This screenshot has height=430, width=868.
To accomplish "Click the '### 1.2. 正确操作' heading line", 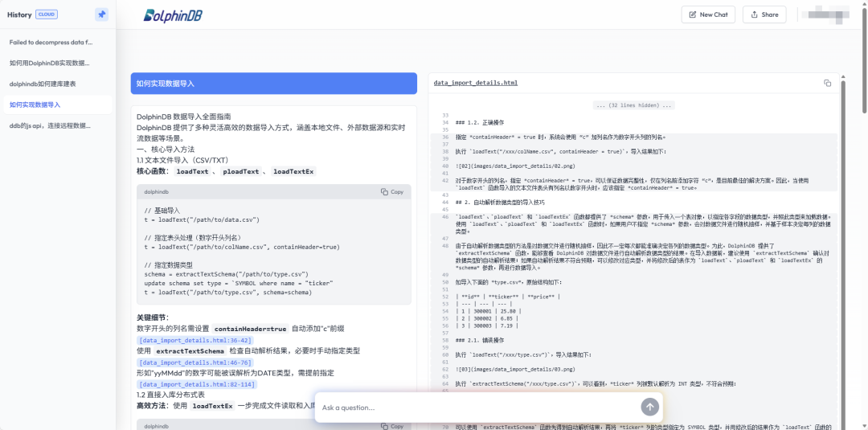I will [479, 122].
